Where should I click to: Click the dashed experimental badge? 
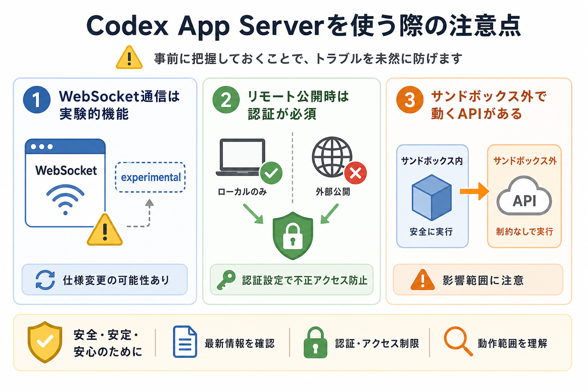150,177
